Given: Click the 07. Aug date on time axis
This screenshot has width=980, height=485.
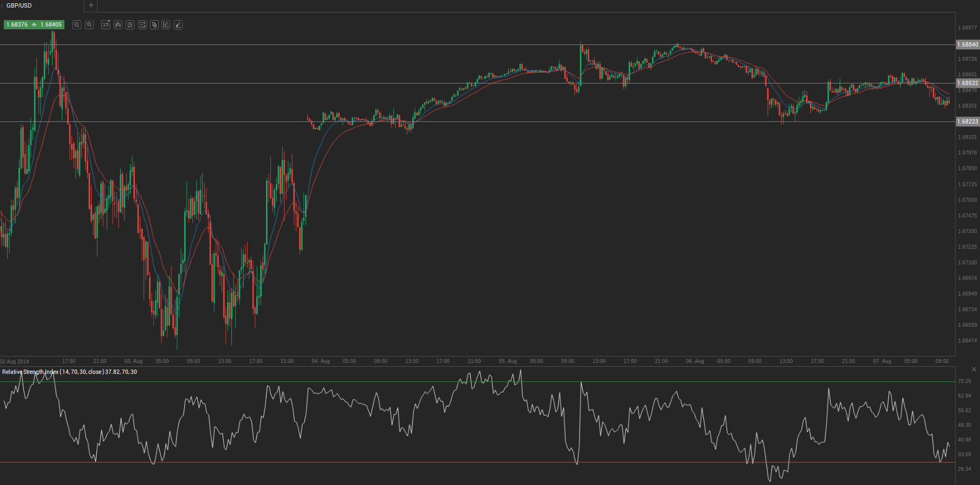Looking at the screenshot, I should pyautogui.click(x=882, y=361).
